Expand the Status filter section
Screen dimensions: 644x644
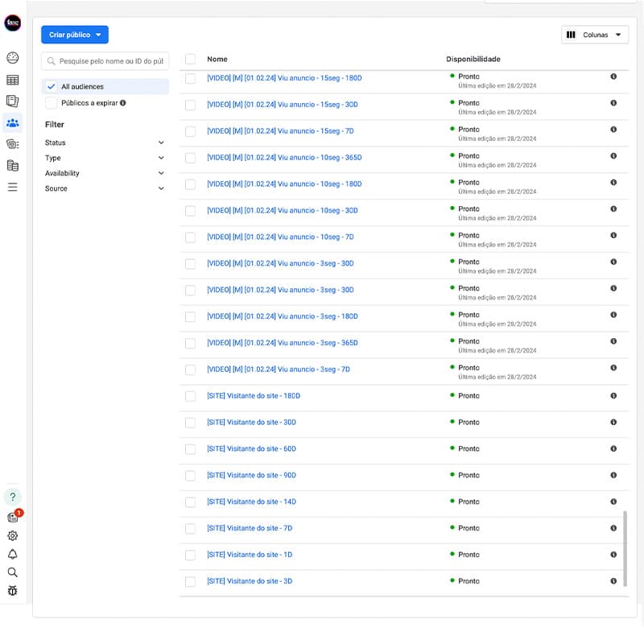click(x=105, y=142)
